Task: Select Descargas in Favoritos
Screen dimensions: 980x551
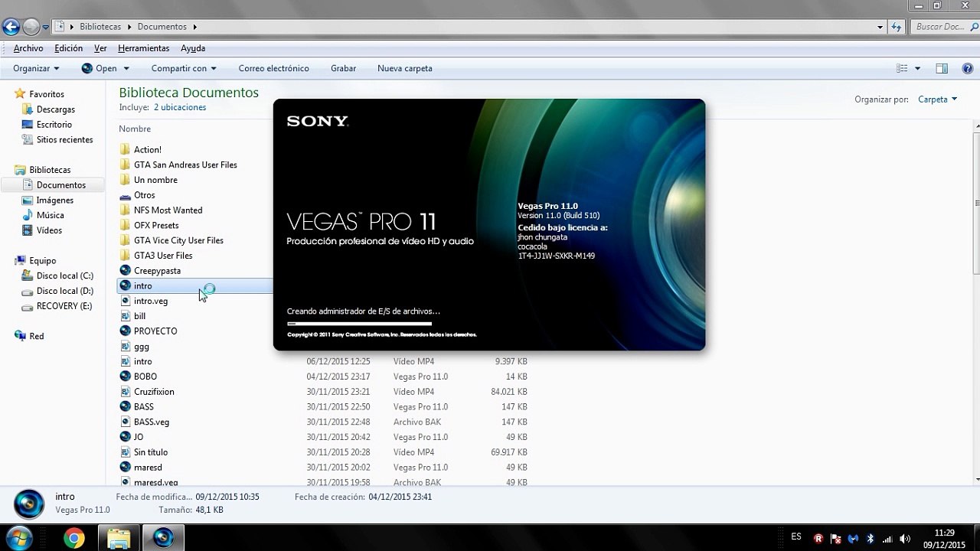Action: click(56, 109)
